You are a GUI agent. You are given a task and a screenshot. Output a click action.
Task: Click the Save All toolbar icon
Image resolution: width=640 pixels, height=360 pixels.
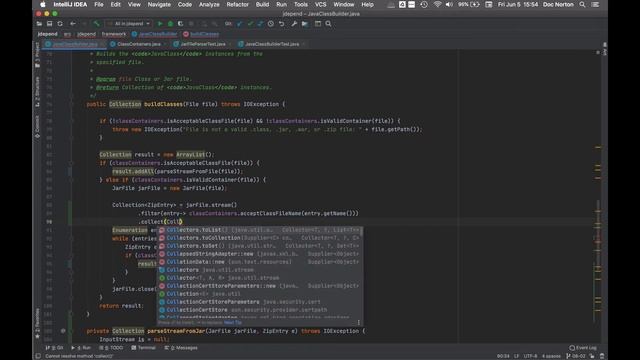pos(49,24)
